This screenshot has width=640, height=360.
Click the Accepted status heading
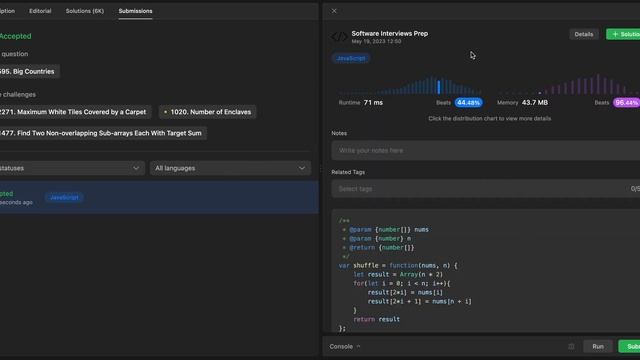(x=16, y=36)
